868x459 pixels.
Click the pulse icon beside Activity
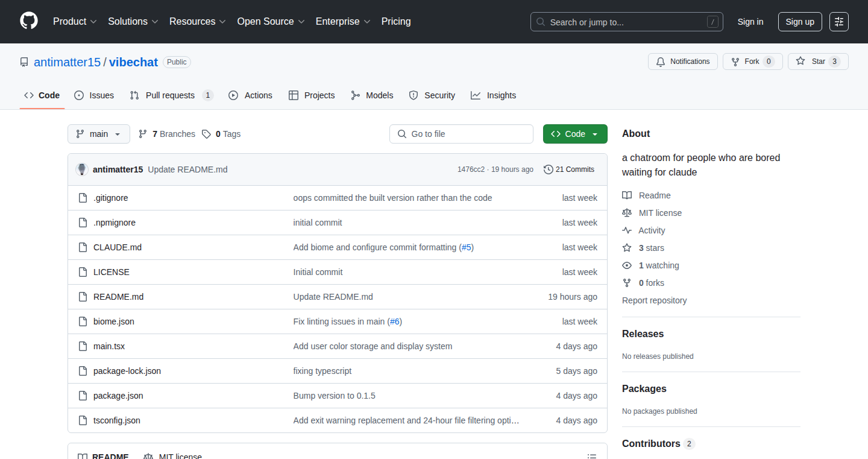click(x=627, y=230)
